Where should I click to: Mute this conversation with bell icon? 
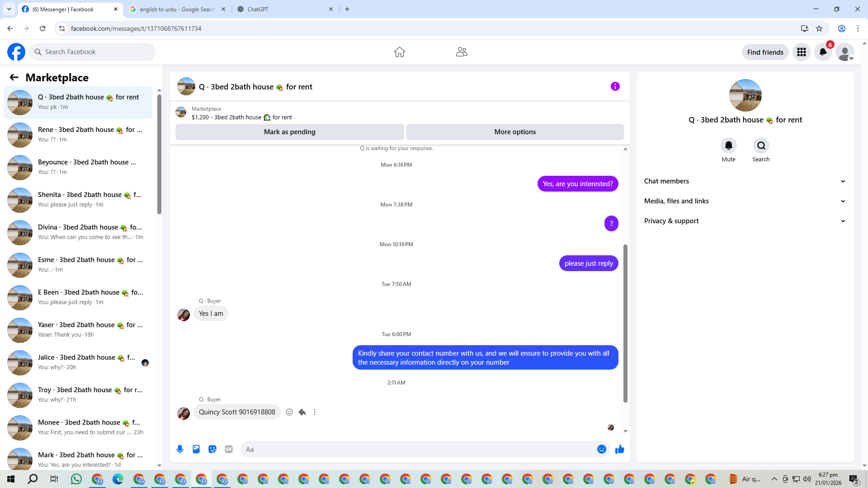(x=728, y=145)
